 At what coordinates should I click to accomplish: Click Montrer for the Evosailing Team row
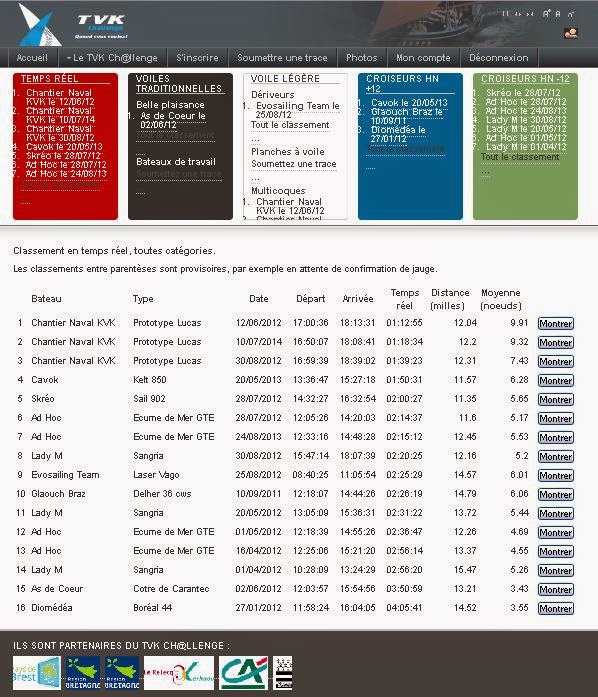(x=556, y=476)
